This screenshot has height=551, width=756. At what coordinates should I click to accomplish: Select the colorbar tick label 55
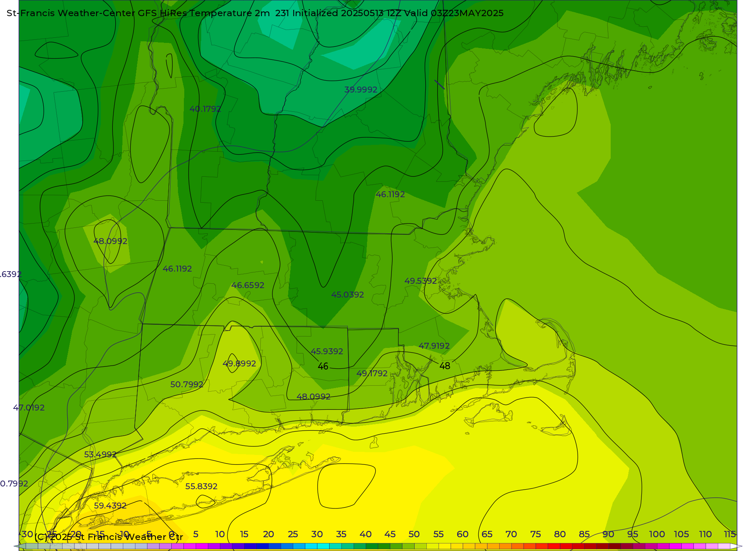(x=438, y=534)
